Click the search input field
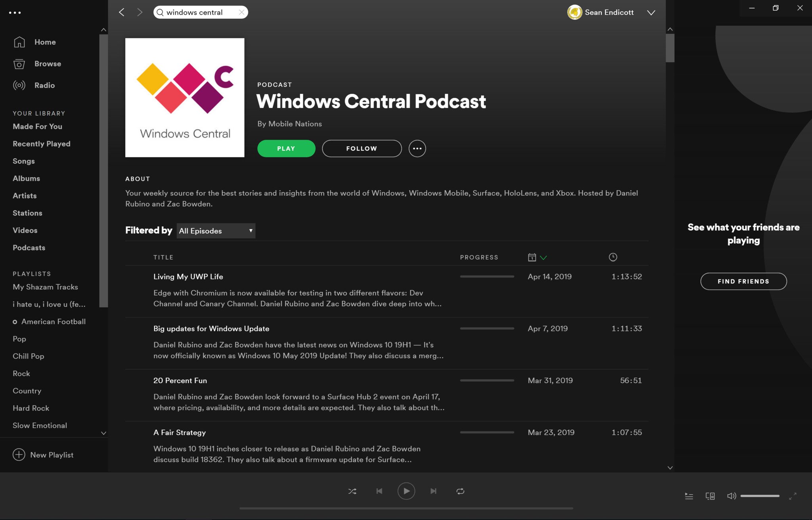Screen dimensions: 812x520 tap(200, 12)
